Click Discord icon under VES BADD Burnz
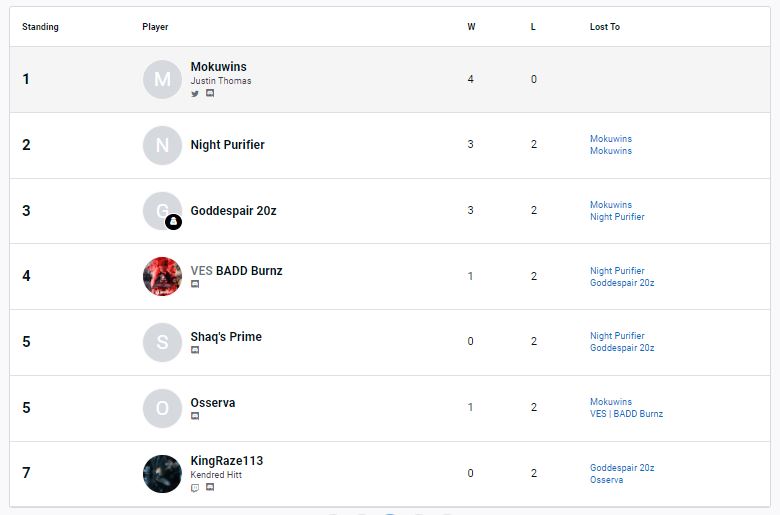Viewport: 780px width, 515px height. (x=195, y=285)
